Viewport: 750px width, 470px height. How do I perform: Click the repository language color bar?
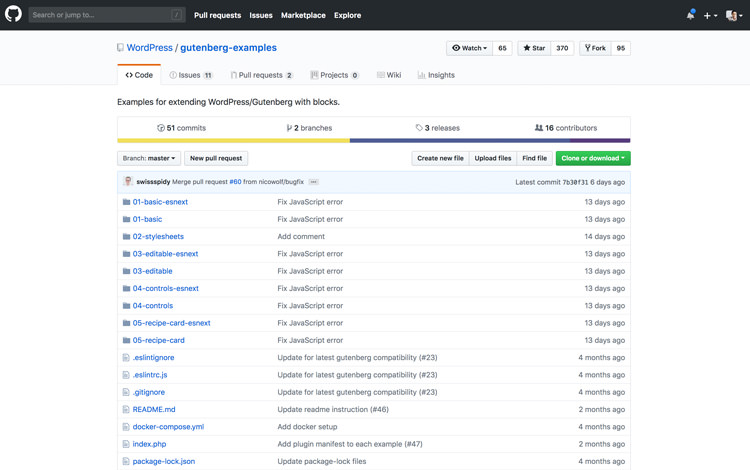(x=373, y=141)
